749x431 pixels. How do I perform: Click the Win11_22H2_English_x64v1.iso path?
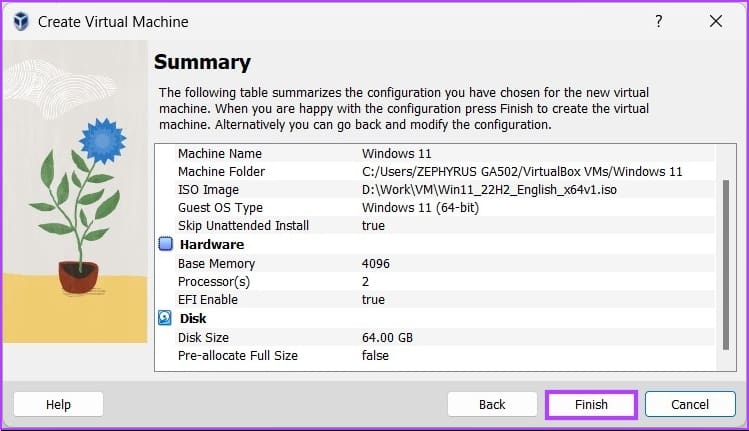click(x=489, y=190)
